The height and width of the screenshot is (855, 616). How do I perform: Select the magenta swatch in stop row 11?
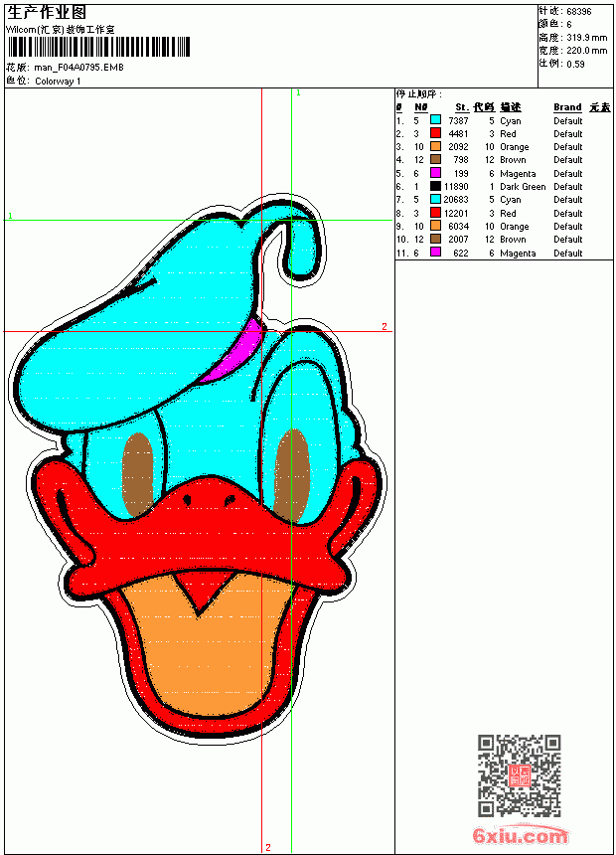coord(435,252)
